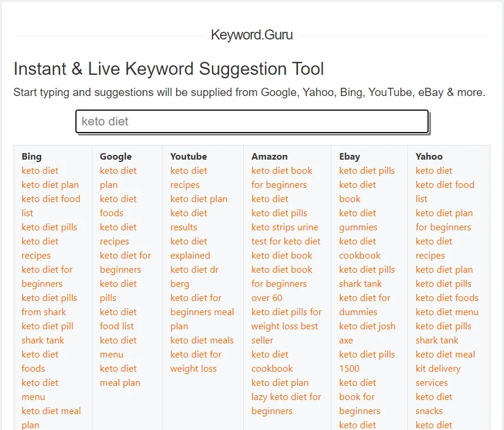The image size is (504, 430).
Task: Click Youtube suggestion 'keto diet plan'
Action: (198, 199)
